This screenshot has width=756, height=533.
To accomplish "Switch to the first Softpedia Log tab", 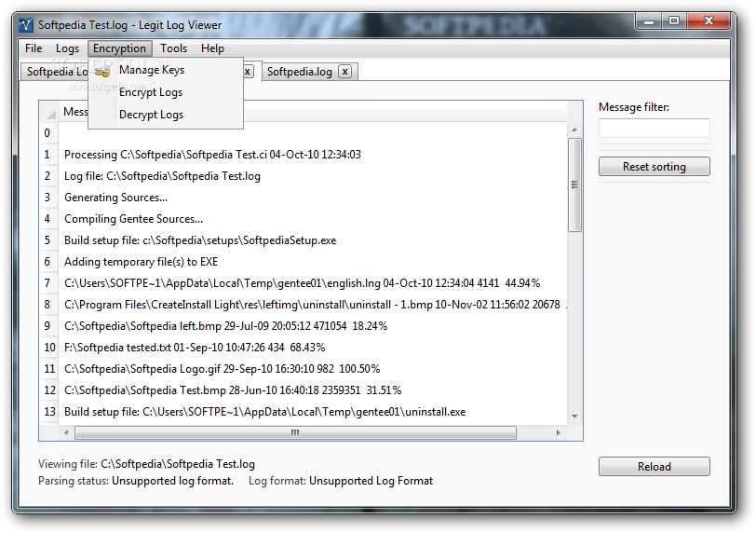I will click(x=57, y=72).
